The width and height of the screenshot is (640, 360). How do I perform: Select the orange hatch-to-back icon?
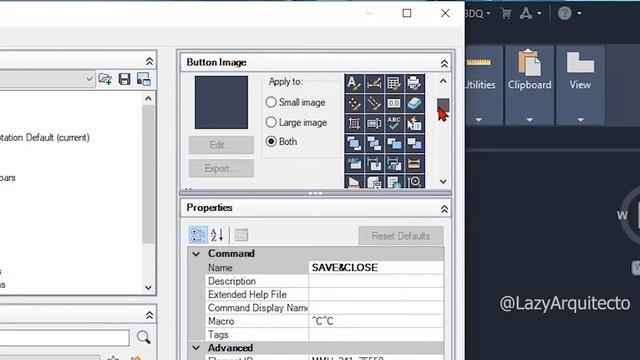(414, 163)
